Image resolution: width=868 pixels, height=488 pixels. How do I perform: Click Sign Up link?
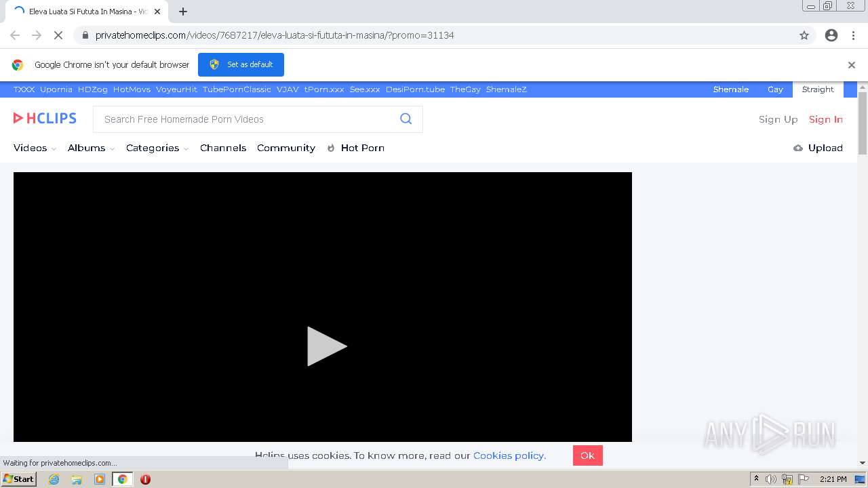[x=778, y=119]
